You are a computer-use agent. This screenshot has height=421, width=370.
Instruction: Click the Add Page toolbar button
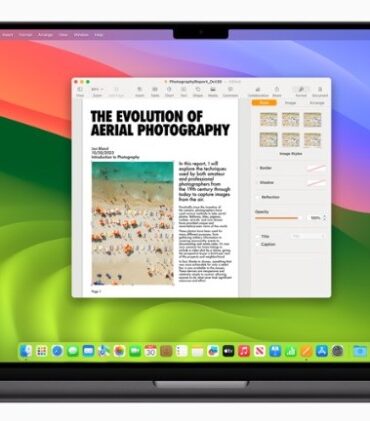click(x=116, y=92)
